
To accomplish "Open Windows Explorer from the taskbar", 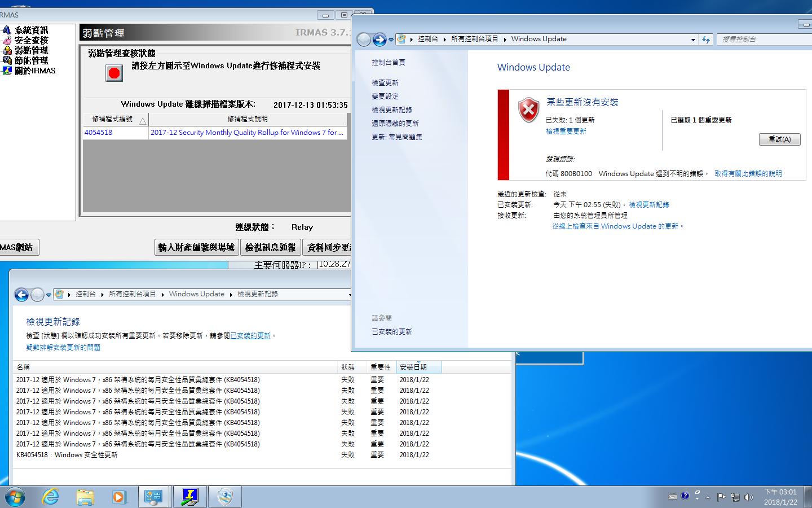I will pyautogui.click(x=85, y=497).
